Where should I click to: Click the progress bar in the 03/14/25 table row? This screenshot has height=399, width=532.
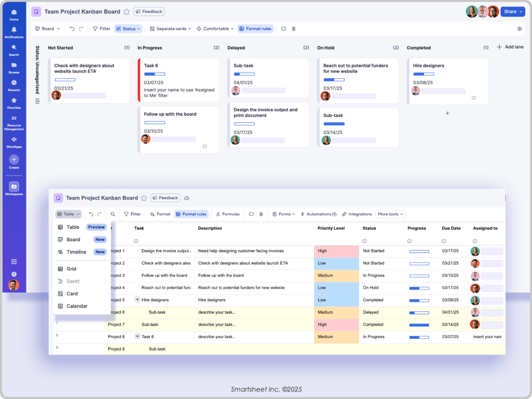419,325
